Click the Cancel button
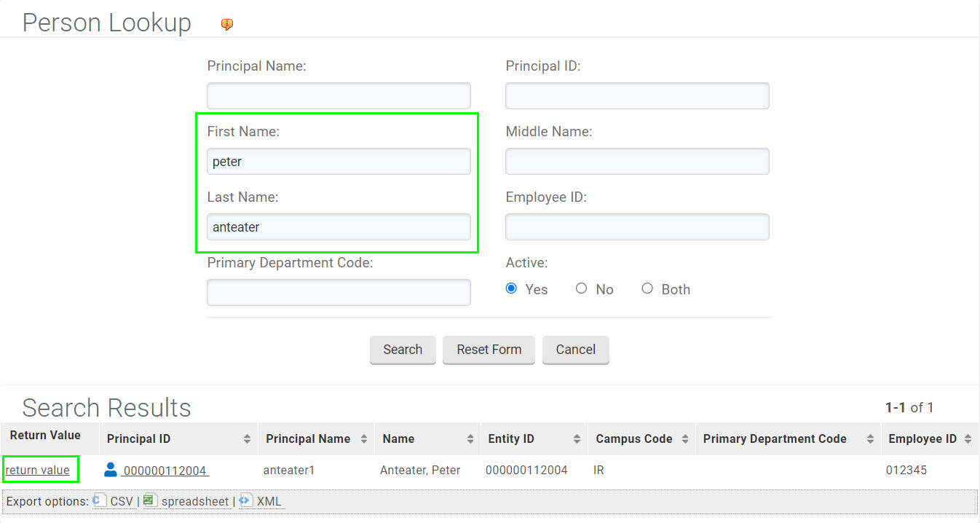The image size is (980, 523). pos(576,350)
